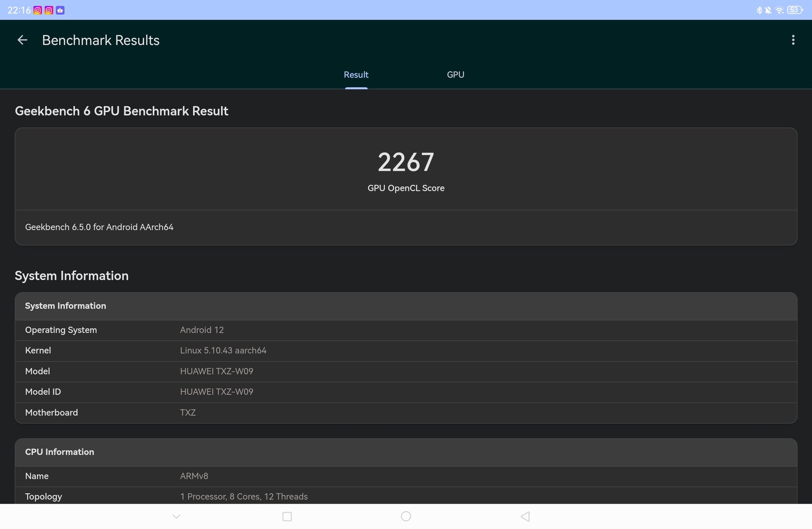Tap the ARMv8 value
The image size is (812, 529).
pyautogui.click(x=194, y=476)
